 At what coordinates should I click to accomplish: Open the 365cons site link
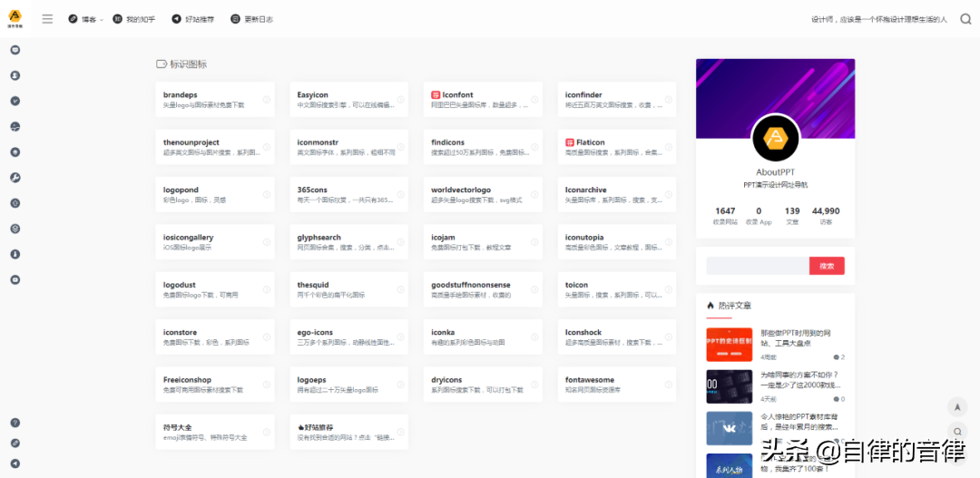pyautogui.click(x=348, y=194)
